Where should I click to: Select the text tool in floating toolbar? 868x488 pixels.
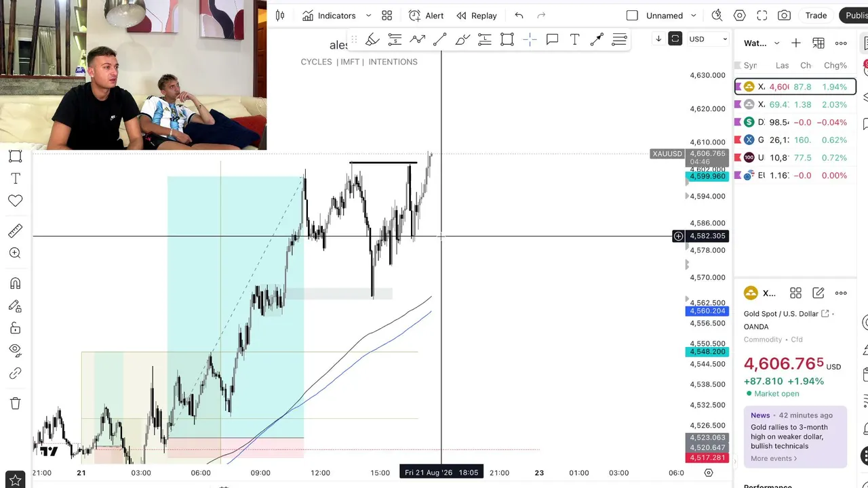coord(574,40)
